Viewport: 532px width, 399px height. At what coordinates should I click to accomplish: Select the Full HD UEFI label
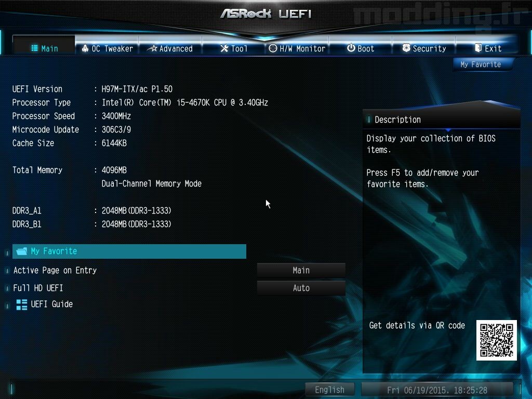click(x=38, y=288)
